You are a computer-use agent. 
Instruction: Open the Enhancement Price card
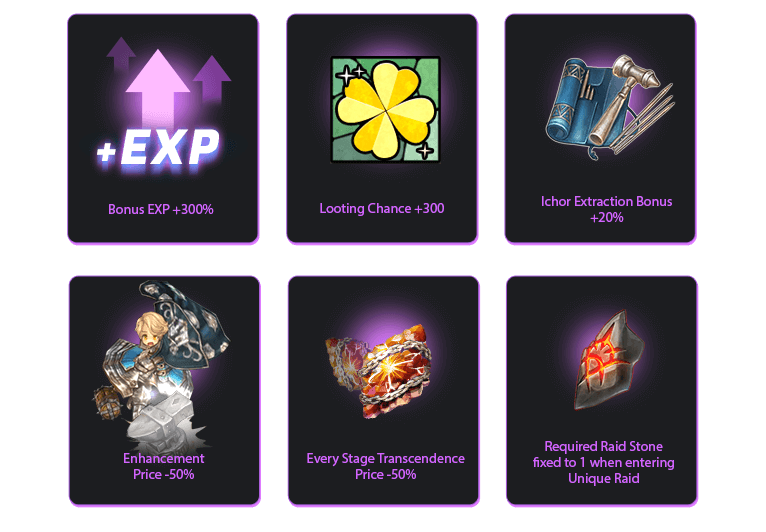[x=164, y=391]
